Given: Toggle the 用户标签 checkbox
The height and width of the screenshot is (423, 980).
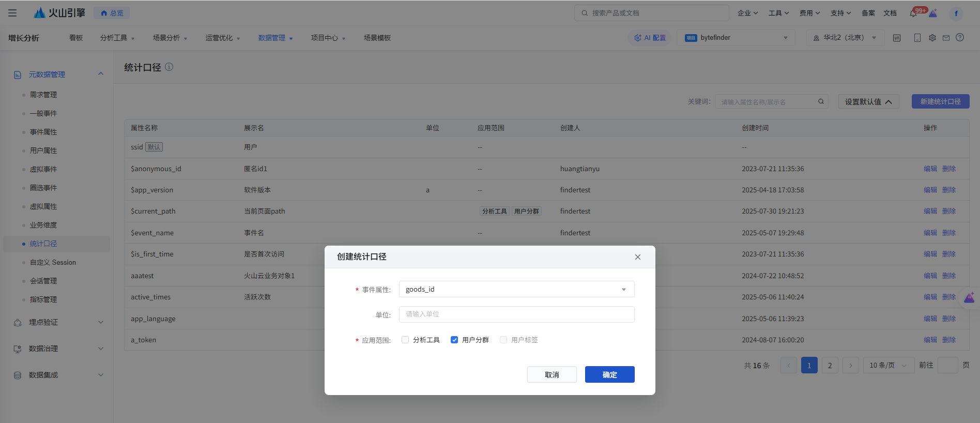Looking at the screenshot, I should tap(503, 340).
